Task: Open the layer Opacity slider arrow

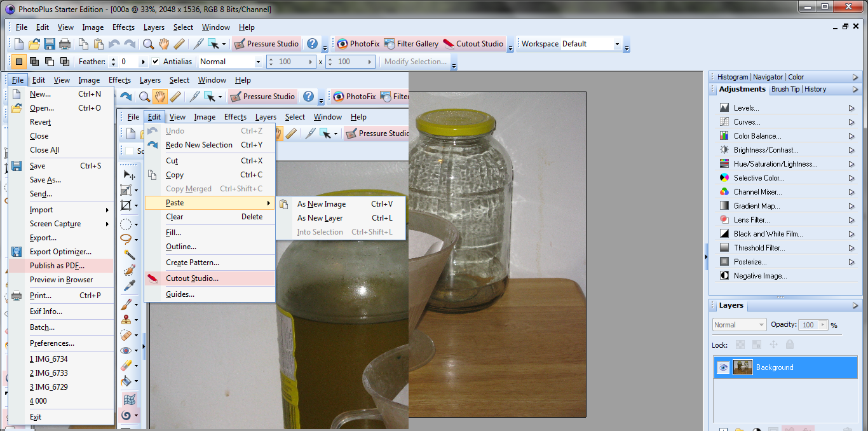Action: [824, 325]
